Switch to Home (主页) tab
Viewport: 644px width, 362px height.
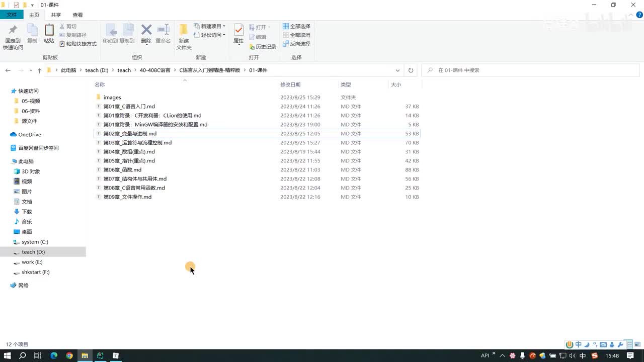click(x=34, y=15)
